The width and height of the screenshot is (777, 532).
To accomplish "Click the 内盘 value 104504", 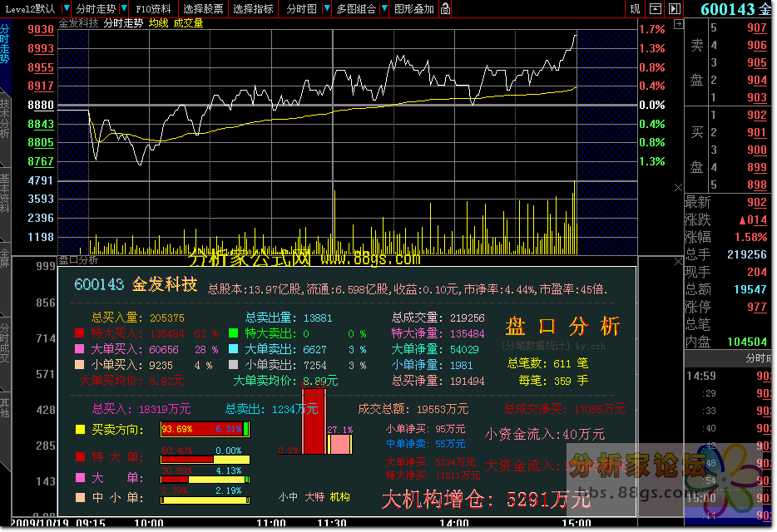I will pyautogui.click(x=747, y=342).
